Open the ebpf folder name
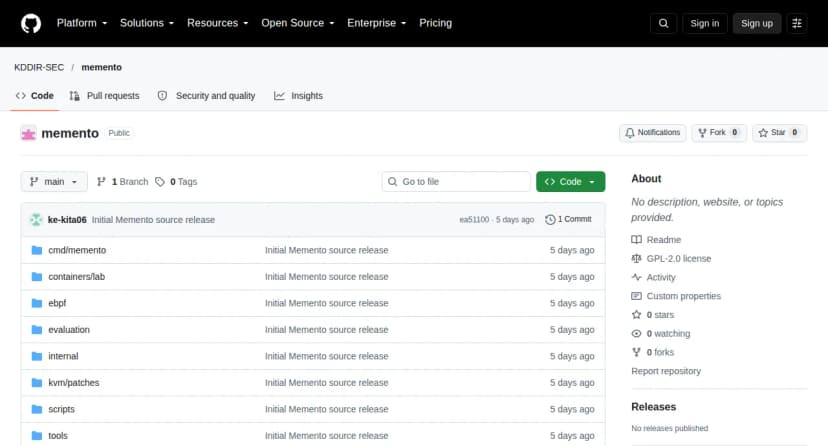 click(x=57, y=303)
